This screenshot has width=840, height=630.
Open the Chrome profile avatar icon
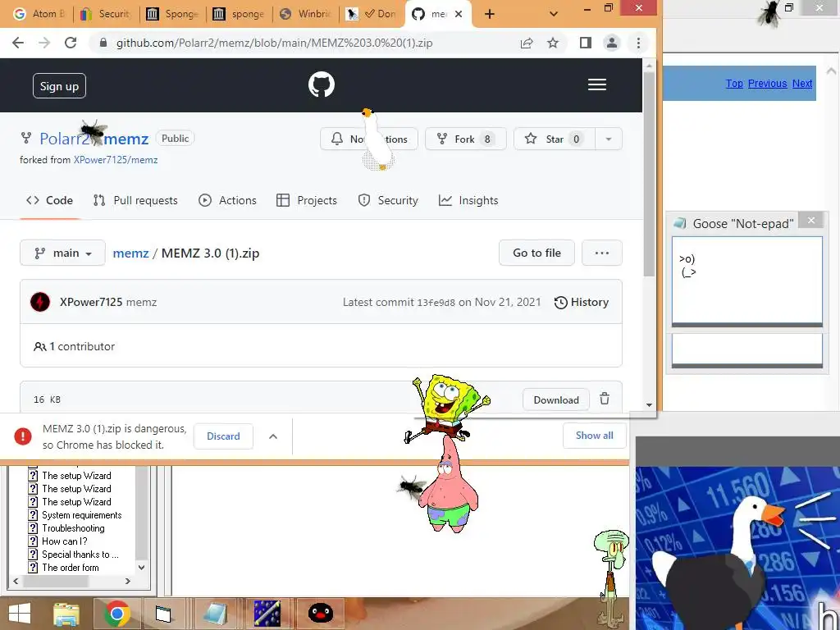612,43
